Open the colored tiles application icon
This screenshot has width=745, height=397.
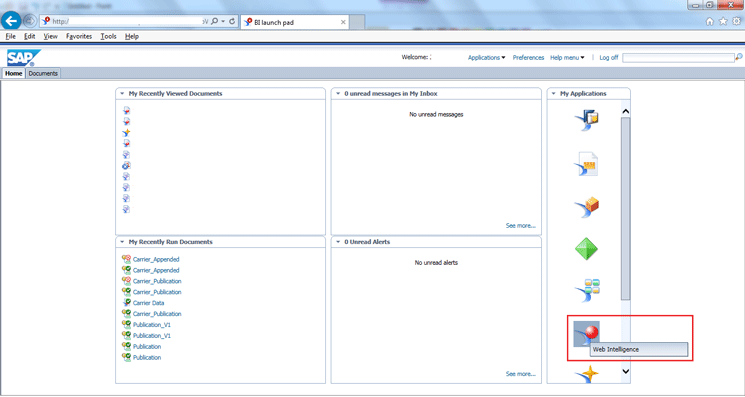pos(586,291)
